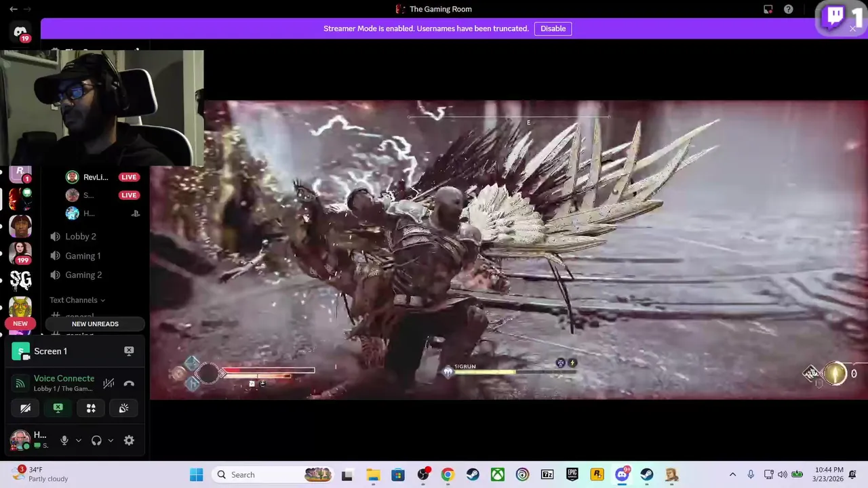
Task: Click the LIVE badge next to RevLi...
Action: point(129,177)
